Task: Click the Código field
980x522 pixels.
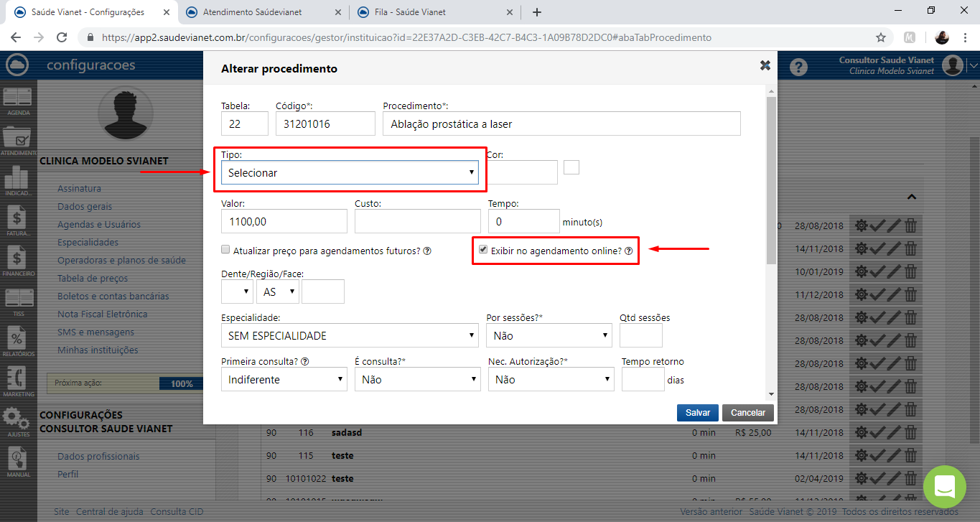Action: 325,123
